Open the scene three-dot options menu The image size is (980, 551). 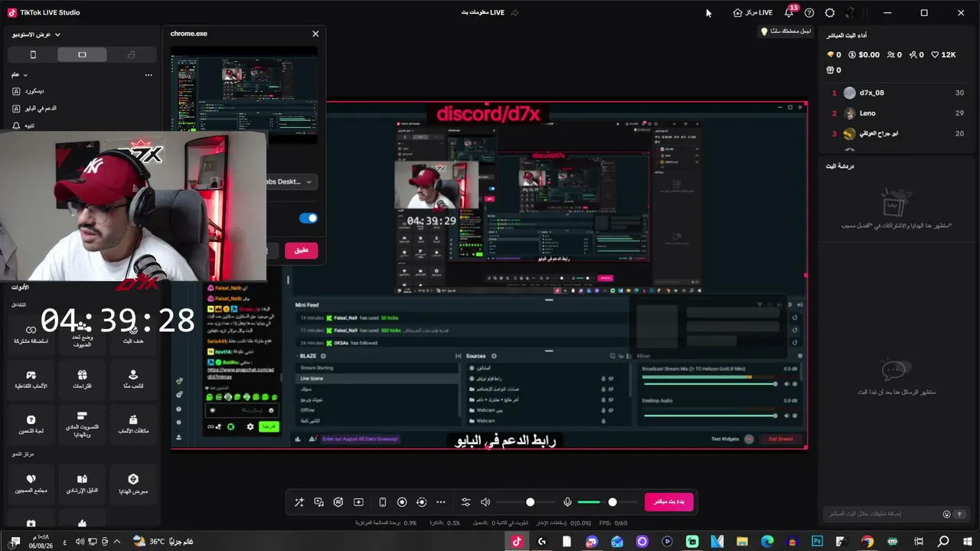click(x=149, y=75)
